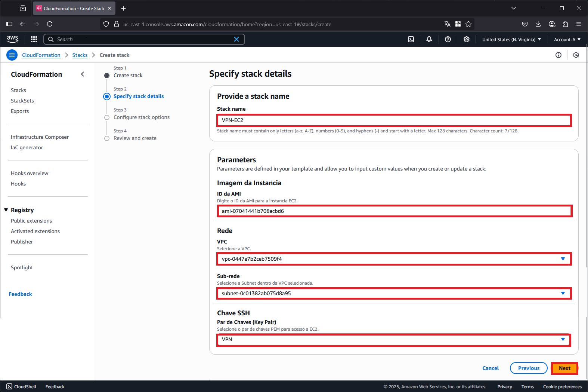Open browser downloads panel
588x392 pixels.
click(x=538, y=24)
